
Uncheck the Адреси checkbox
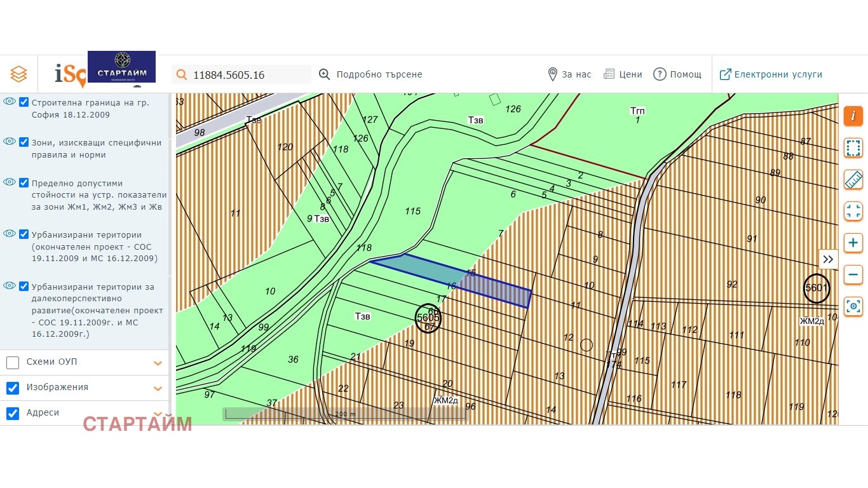(x=13, y=413)
